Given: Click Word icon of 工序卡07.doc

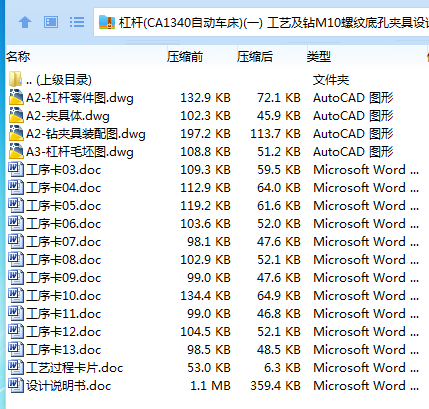Looking at the screenshot, I should click(x=16, y=241).
